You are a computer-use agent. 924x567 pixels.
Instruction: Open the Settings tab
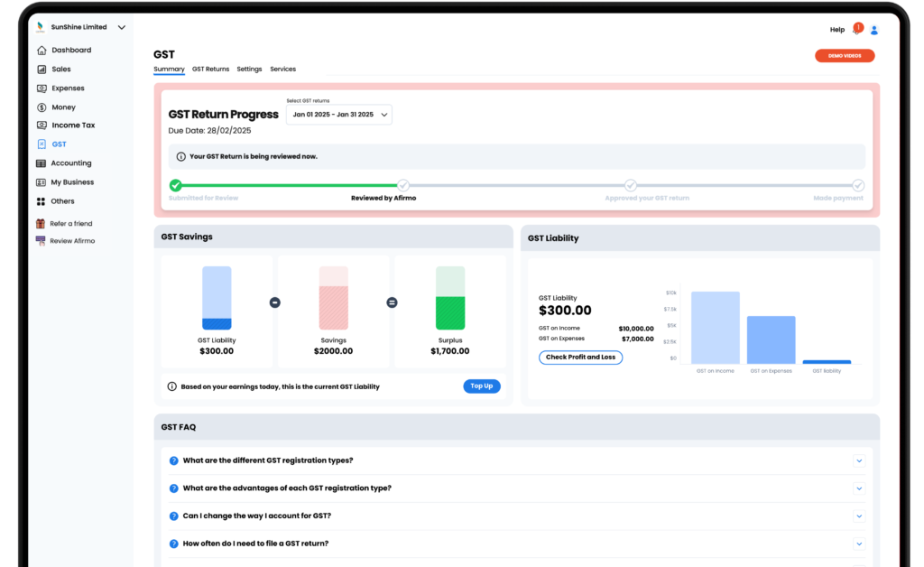click(x=249, y=69)
